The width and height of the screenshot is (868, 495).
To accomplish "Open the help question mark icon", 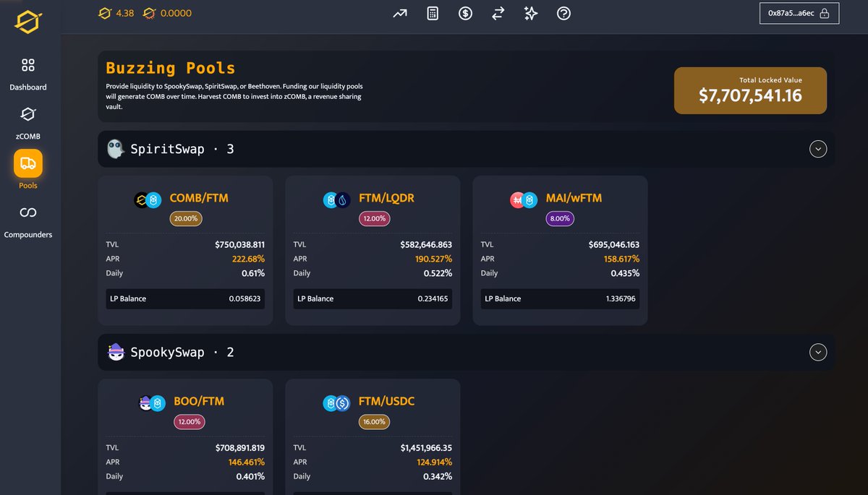I will pos(563,14).
